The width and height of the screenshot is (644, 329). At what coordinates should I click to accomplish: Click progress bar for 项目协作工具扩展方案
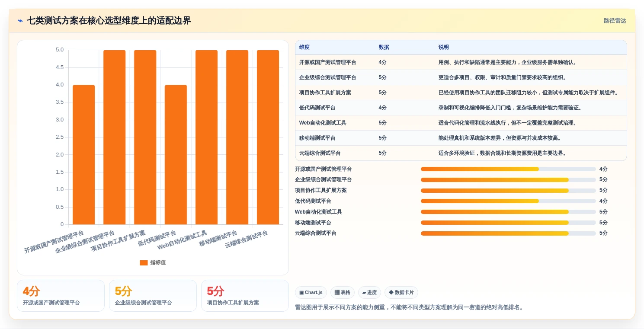tap(508, 190)
